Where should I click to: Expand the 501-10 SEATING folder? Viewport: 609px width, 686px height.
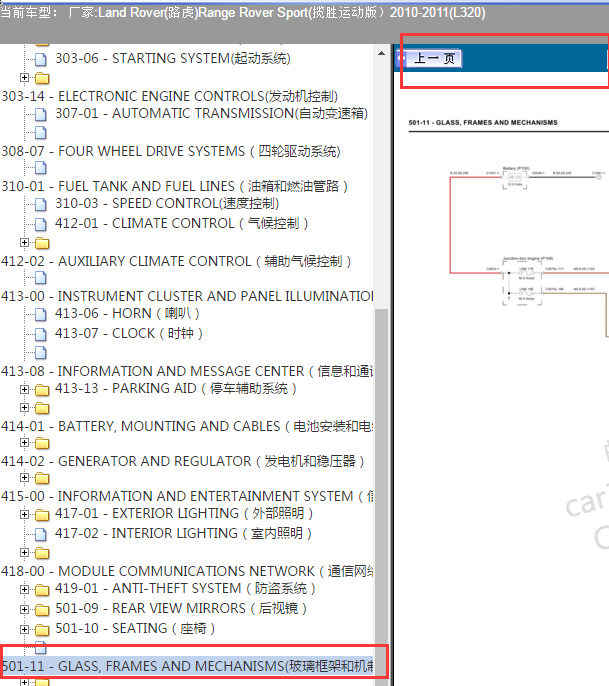tap(24, 629)
